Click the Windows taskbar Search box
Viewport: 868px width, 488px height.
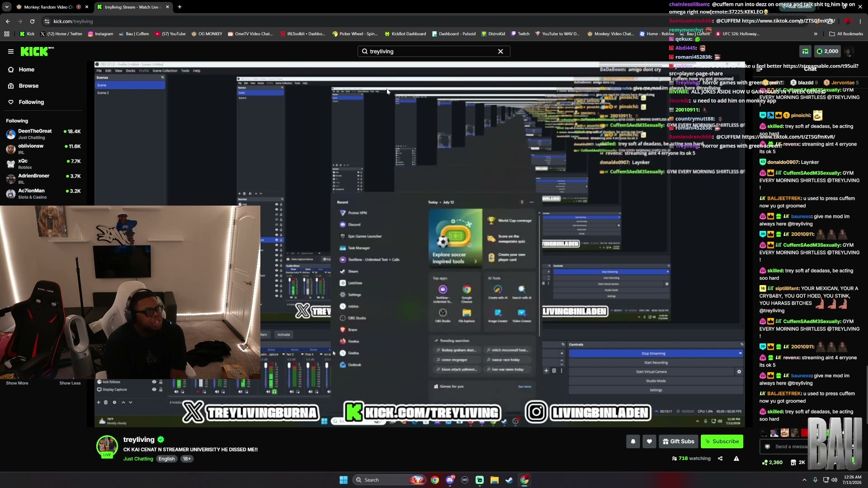point(389,480)
